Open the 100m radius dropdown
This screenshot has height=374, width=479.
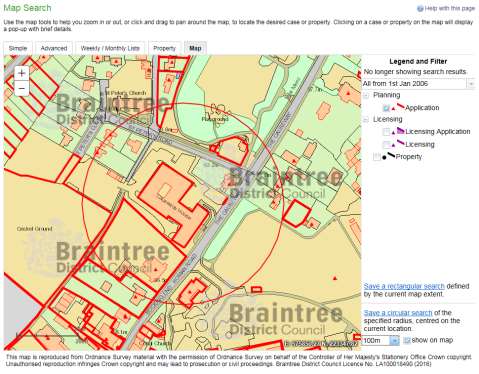(381, 340)
